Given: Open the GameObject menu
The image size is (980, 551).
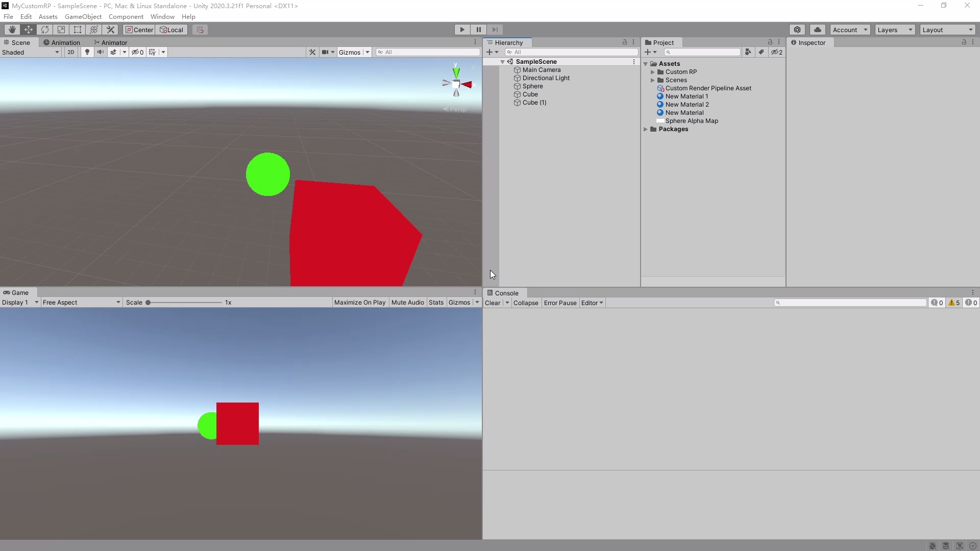Looking at the screenshot, I should (83, 17).
